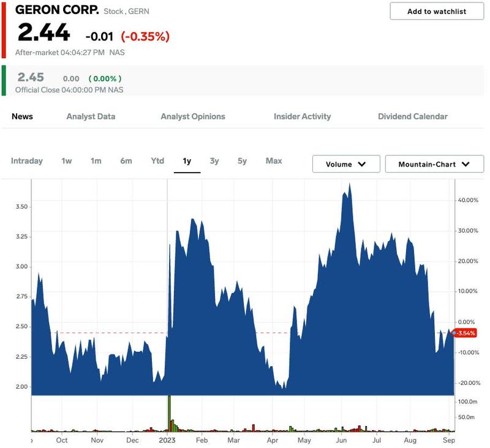Screen dimensions: 490x448
Task: Click the After-market 04:04:27 PM NAS timestamp
Action: (x=70, y=53)
